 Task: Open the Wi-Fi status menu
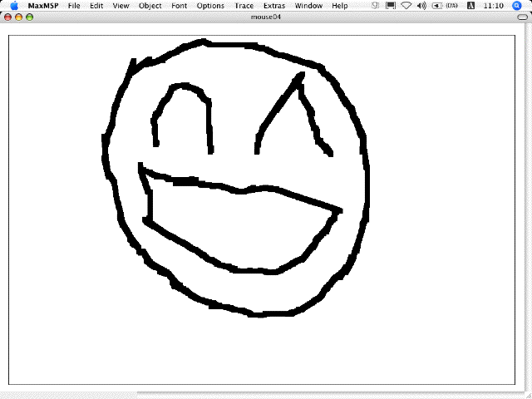tap(406, 6)
